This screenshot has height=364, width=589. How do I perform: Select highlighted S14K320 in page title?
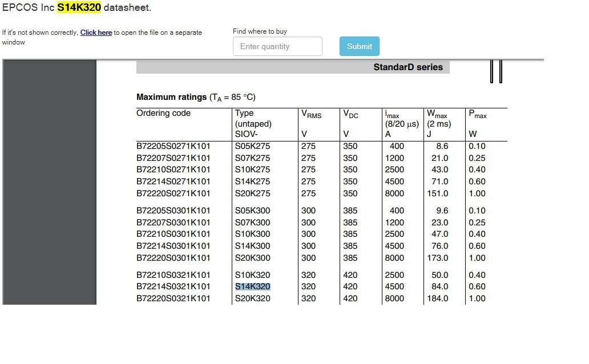pos(79,7)
